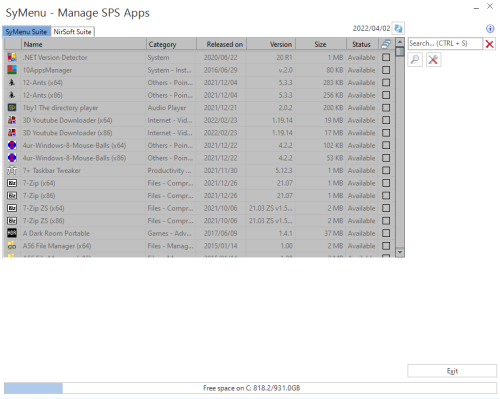500x399 pixels.
Task: Click the 7+ Taskbar Tweaker icon
Action: 12,170
